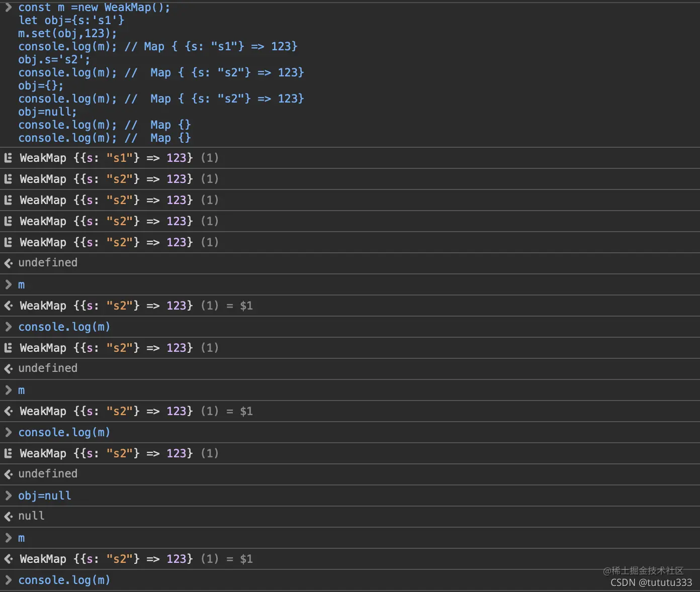Click the obj.s='s2'; code line
This screenshot has width=700, height=592.
pos(54,59)
